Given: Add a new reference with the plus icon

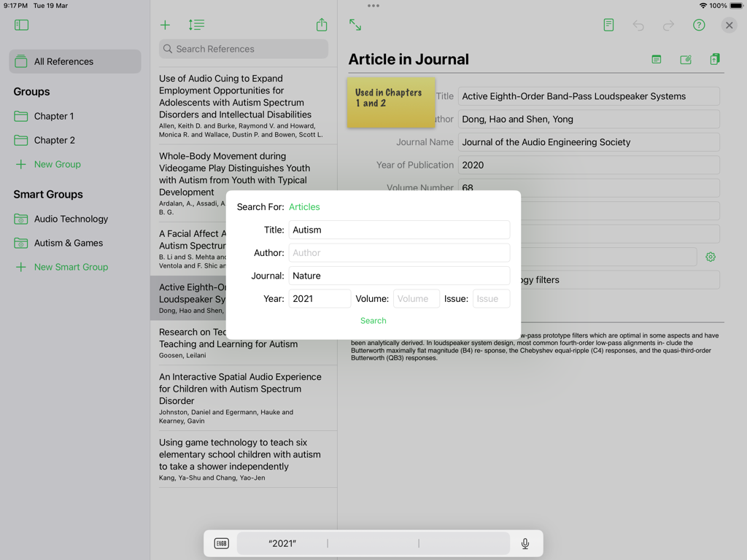Looking at the screenshot, I should coord(165,25).
